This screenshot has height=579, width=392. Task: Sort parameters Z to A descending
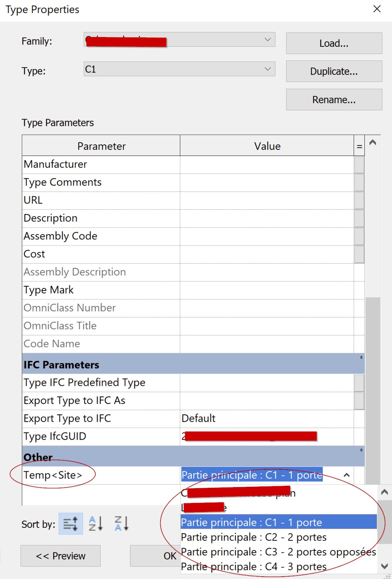click(121, 523)
